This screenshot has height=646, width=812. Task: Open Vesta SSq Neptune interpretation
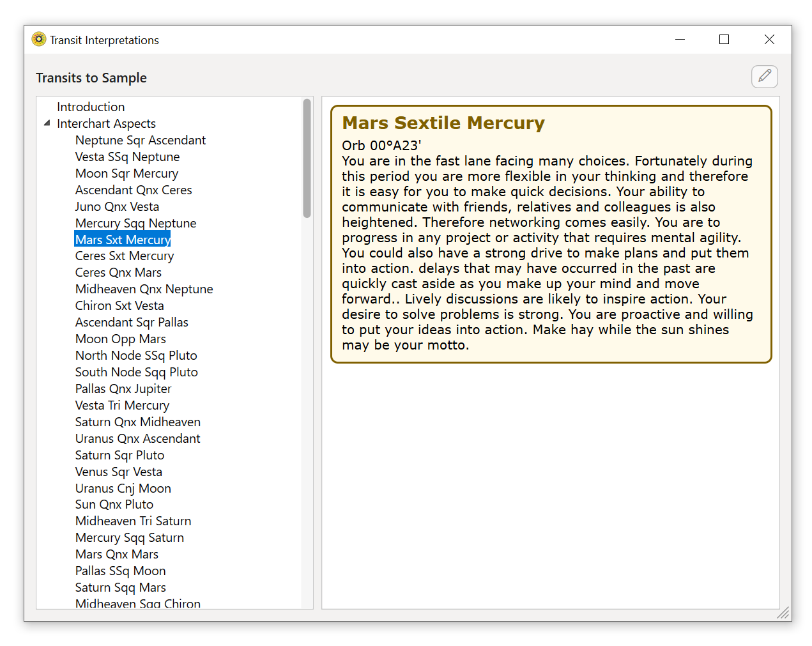[127, 157]
